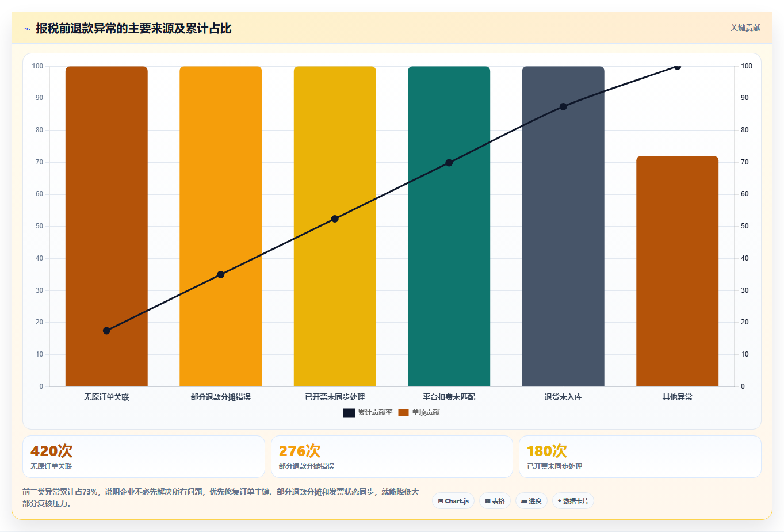Click the 无原订单关联 bar
Image resolution: width=784 pixels, height=532 pixels.
(106, 227)
